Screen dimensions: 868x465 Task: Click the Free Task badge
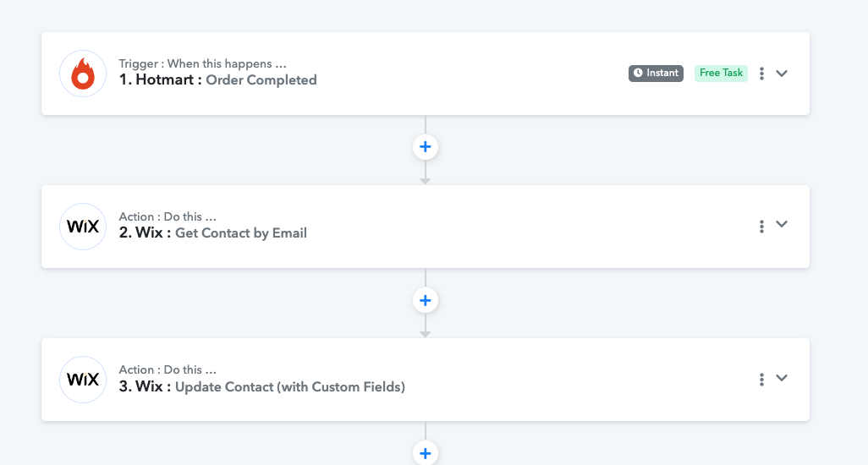[x=722, y=73]
